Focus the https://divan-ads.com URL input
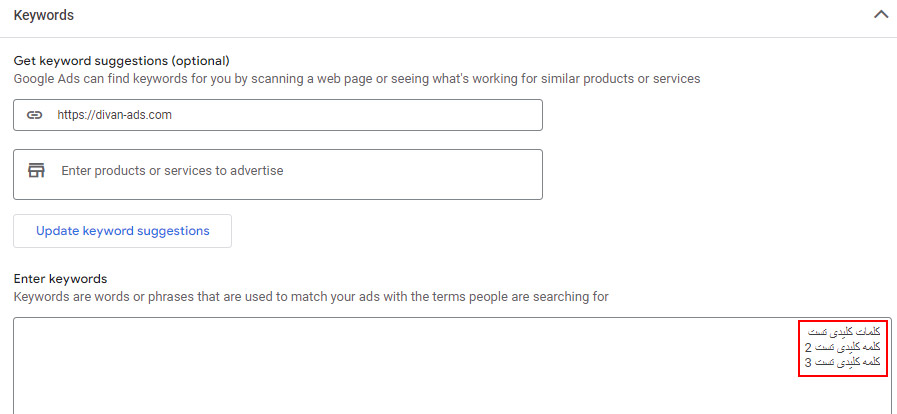This screenshot has height=414, width=897. [x=278, y=115]
